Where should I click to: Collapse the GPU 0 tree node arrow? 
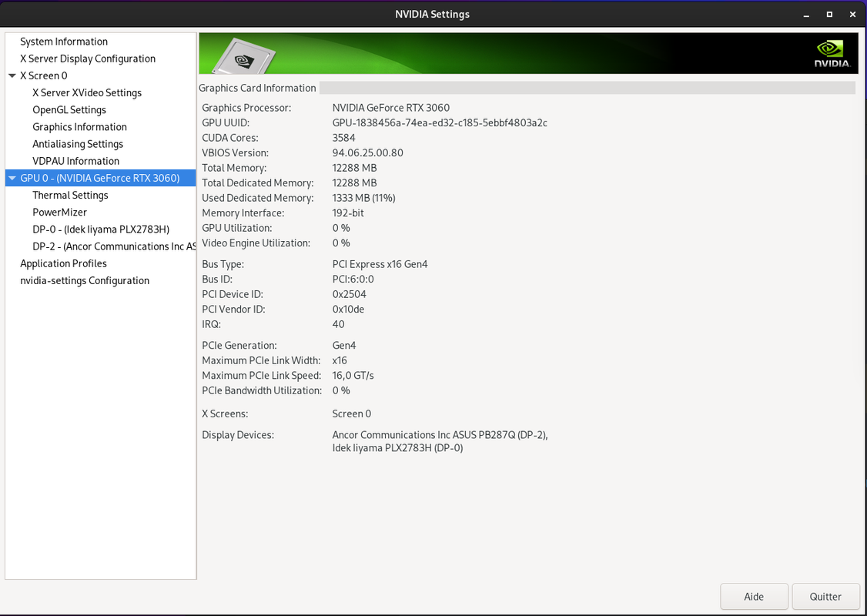pos(12,178)
